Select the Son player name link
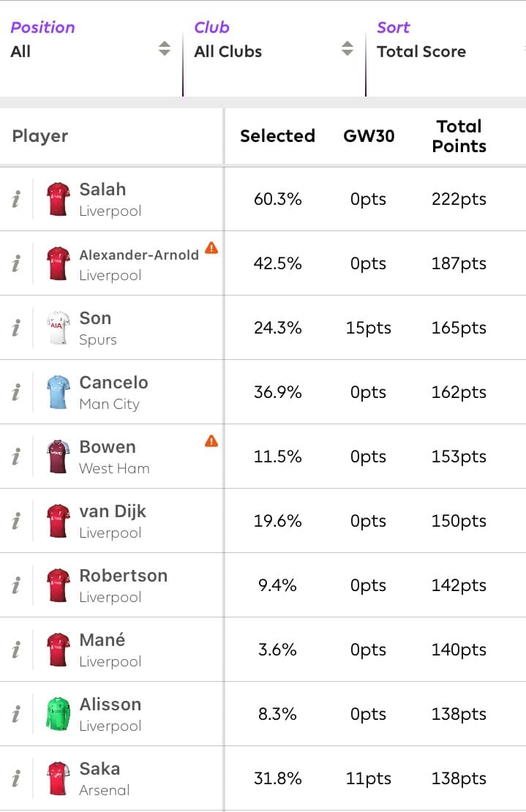This screenshot has width=526, height=812. coord(95,318)
